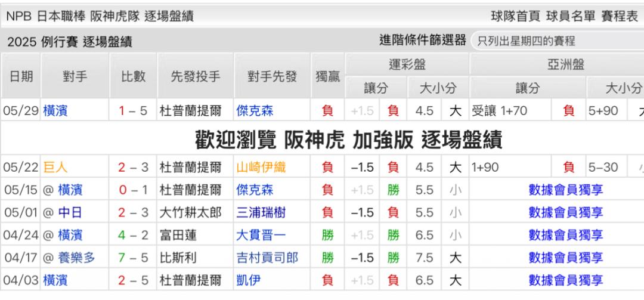Click the 05/29 date cell

pos(21,110)
